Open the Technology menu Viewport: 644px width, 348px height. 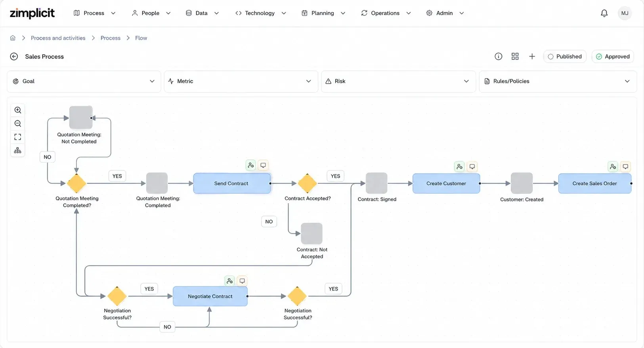[260, 13]
